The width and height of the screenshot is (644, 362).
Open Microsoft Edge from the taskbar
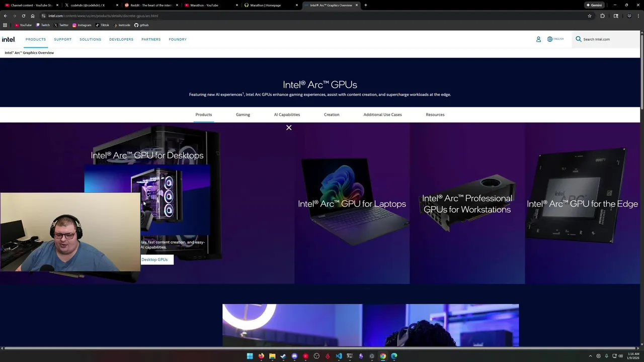394,356
